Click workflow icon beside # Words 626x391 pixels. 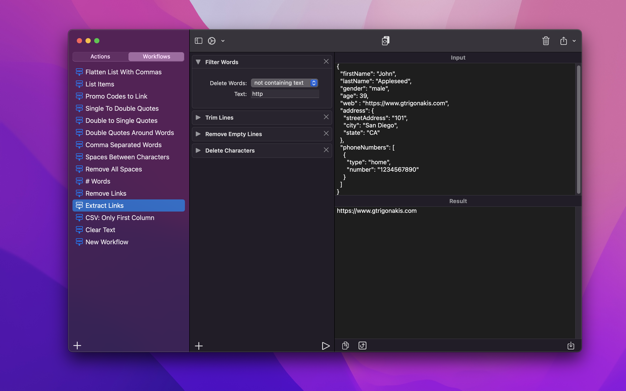[x=79, y=181]
